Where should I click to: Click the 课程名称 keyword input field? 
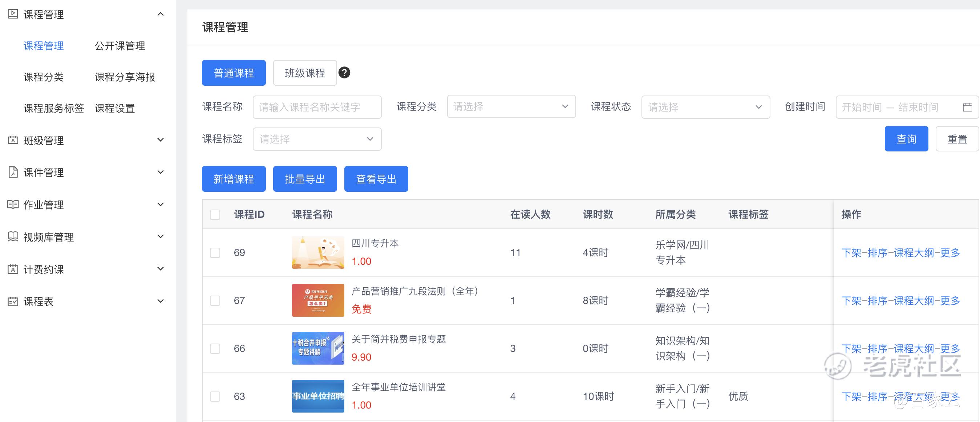coord(316,107)
